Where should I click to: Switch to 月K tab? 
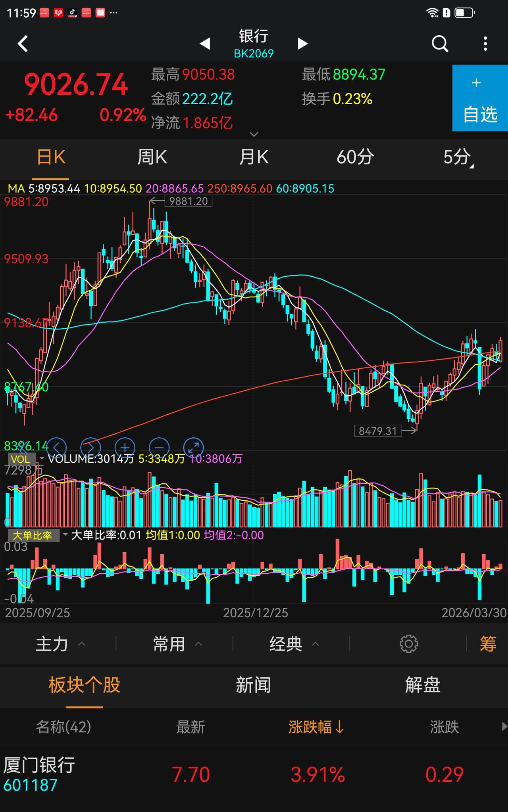(x=254, y=157)
